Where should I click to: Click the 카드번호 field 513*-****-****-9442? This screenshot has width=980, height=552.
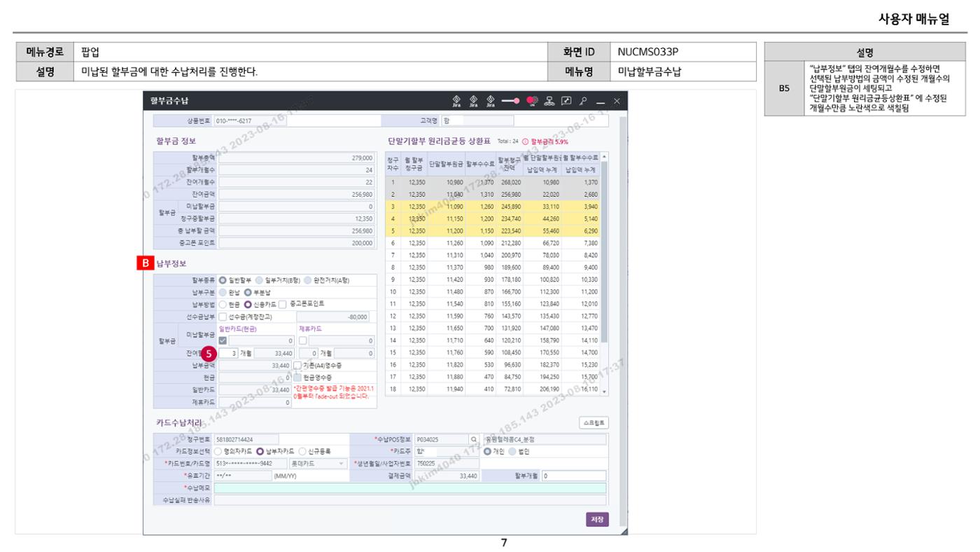(249, 463)
